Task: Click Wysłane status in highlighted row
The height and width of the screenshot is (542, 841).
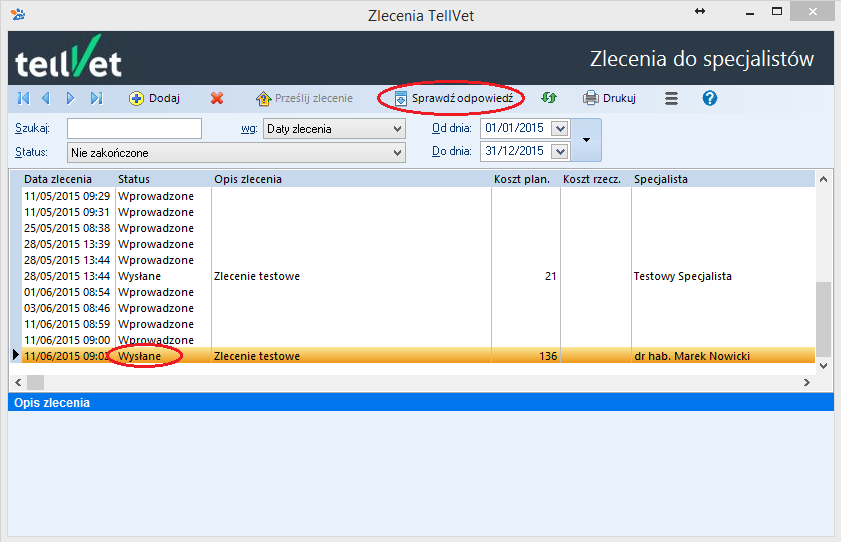Action: tap(139, 356)
